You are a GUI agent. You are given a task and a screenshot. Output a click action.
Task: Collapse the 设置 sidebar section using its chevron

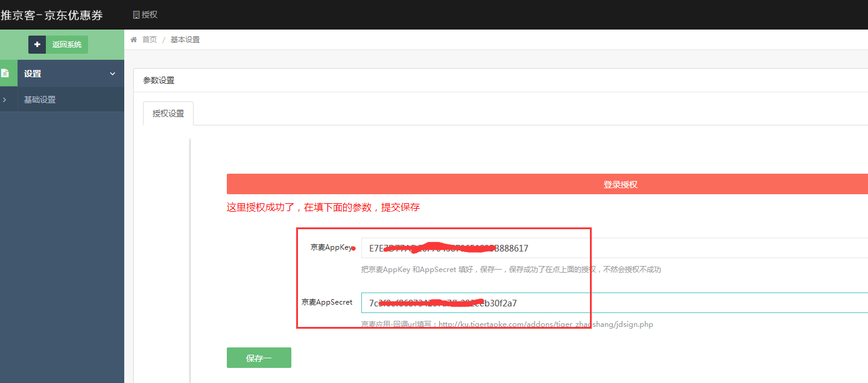pyautogui.click(x=112, y=74)
